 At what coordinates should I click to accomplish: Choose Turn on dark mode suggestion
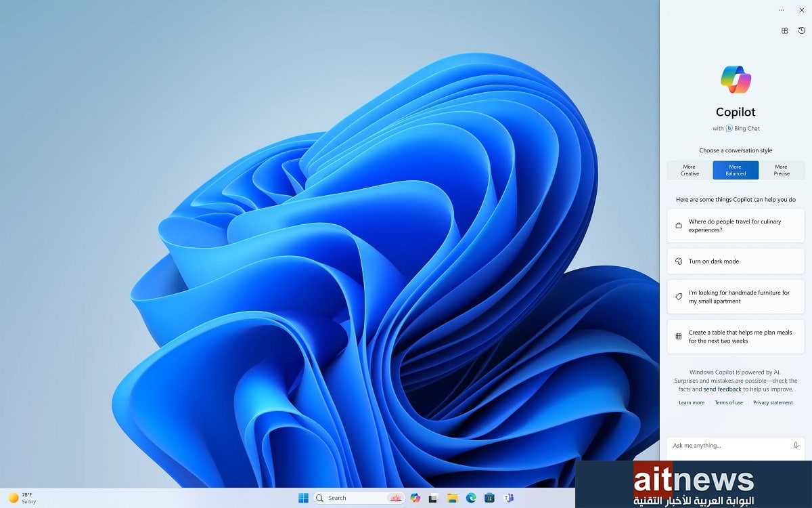pos(736,261)
